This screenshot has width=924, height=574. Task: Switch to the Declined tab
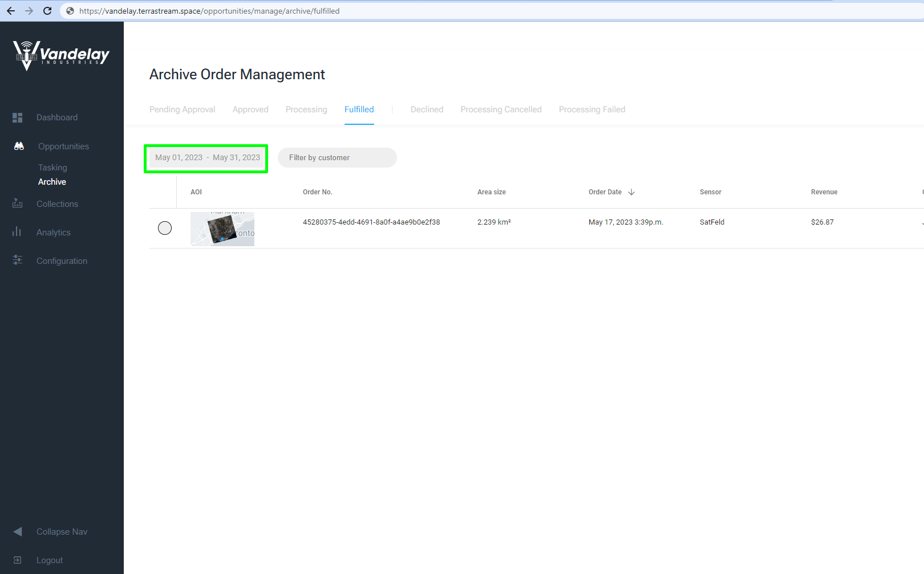[x=427, y=109]
